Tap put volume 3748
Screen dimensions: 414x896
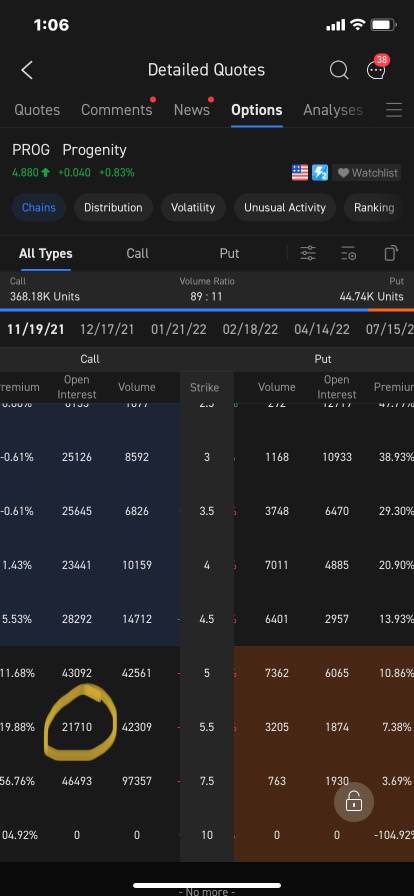click(x=277, y=511)
